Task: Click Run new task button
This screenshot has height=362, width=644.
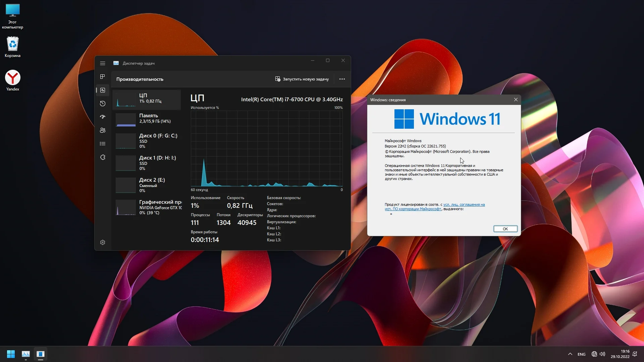Action: [302, 79]
